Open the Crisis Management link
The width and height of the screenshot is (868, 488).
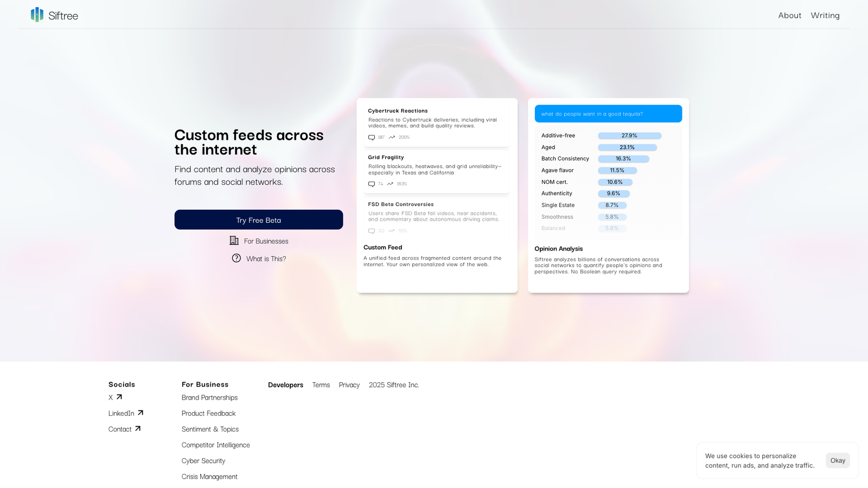pos(209,477)
